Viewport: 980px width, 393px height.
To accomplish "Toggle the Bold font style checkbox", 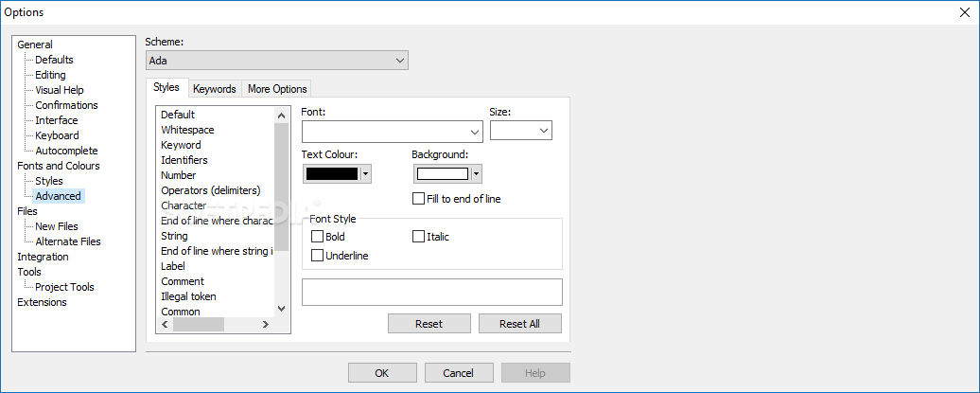I will click(x=328, y=237).
